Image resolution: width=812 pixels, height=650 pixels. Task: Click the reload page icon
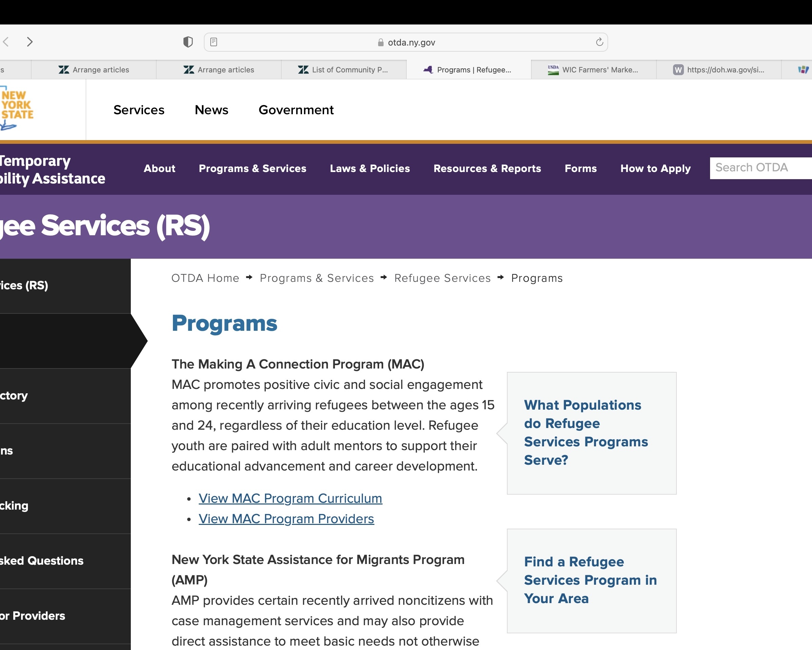599,42
